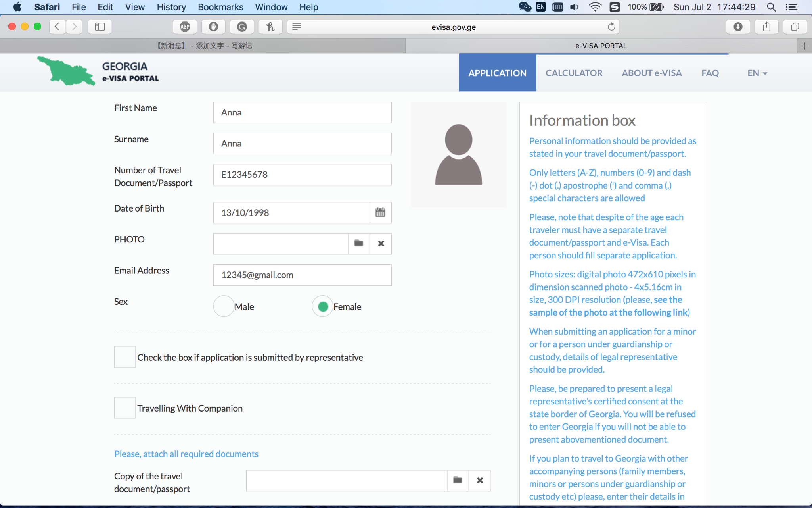Browse for passport copy with folder icon

coord(458,480)
